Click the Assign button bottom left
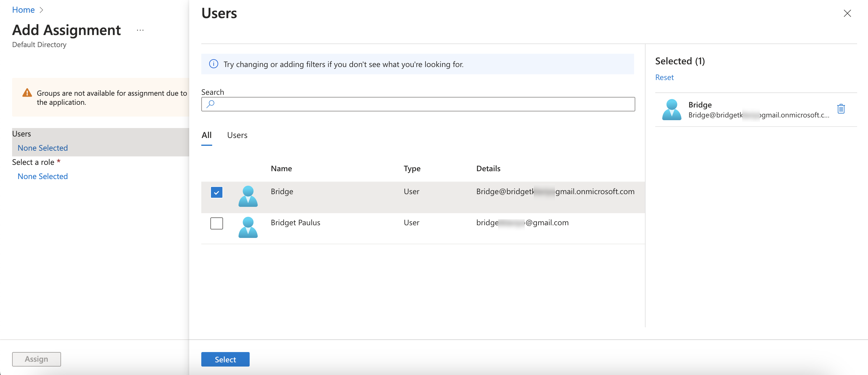This screenshot has height=375, width=868. (x=36, y=359)
